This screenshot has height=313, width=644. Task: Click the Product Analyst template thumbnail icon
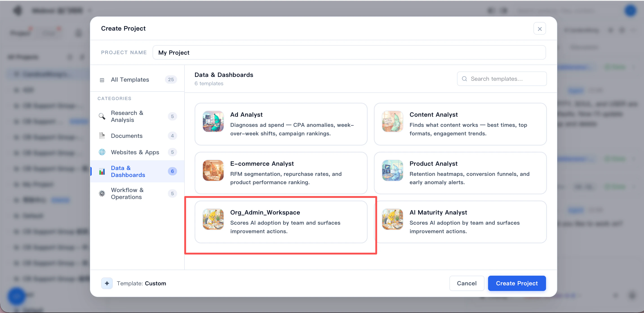(x=392, y=170)
